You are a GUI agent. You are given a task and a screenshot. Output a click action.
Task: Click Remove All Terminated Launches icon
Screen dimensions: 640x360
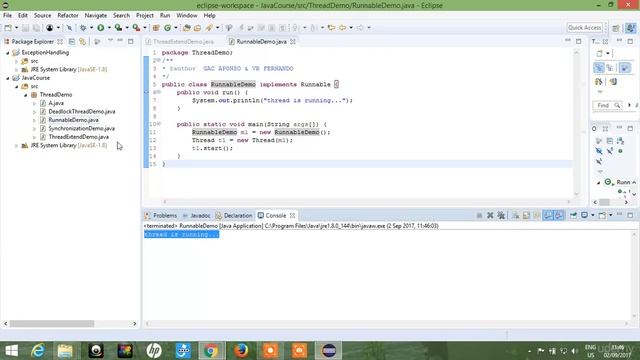501,215
